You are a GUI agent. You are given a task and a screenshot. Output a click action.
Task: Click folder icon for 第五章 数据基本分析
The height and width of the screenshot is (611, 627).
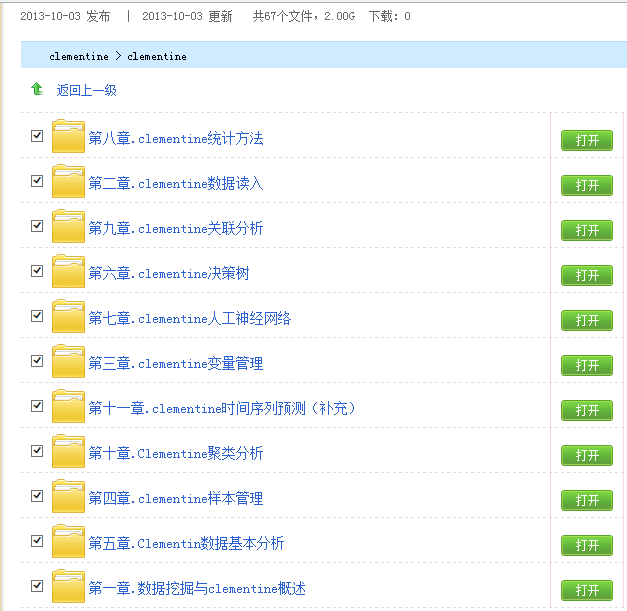[68, 541]
